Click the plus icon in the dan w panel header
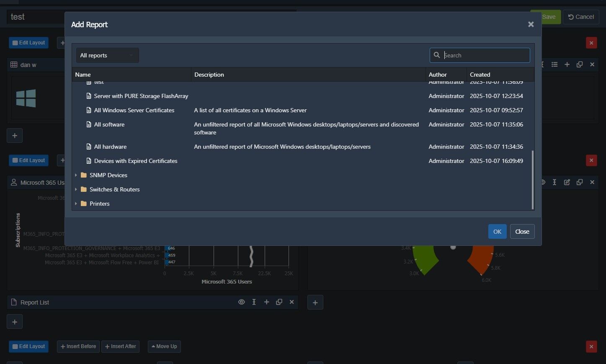Screen dimensions: 606x364 567,65
